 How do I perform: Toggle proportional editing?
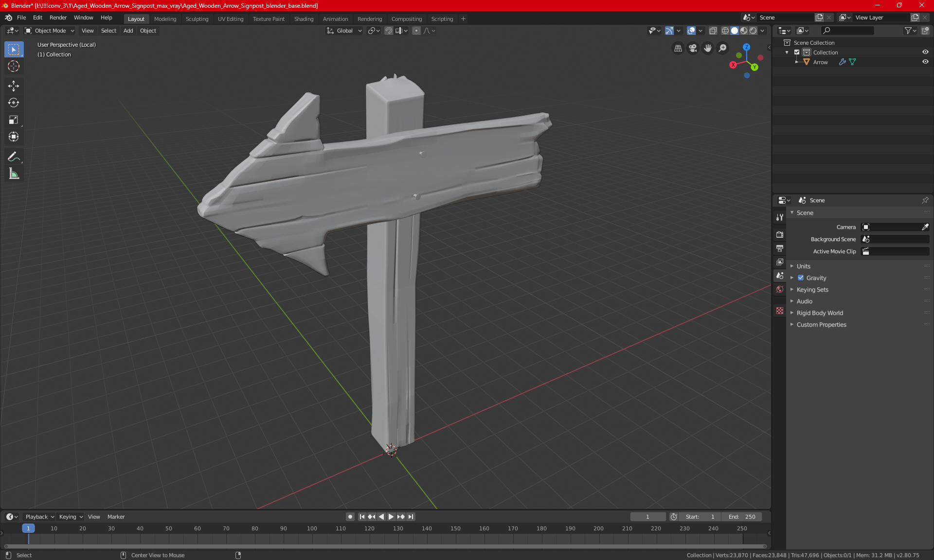416,31
